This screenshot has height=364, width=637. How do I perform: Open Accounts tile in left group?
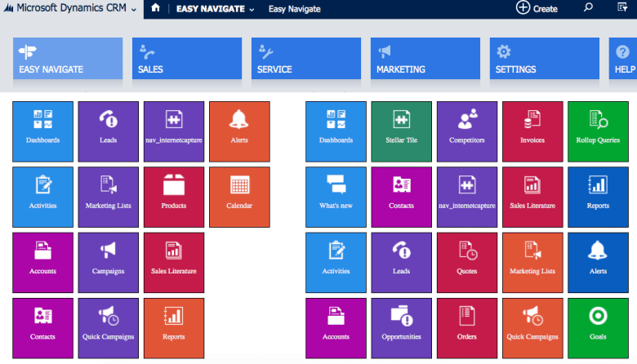(x=42, y=263)
